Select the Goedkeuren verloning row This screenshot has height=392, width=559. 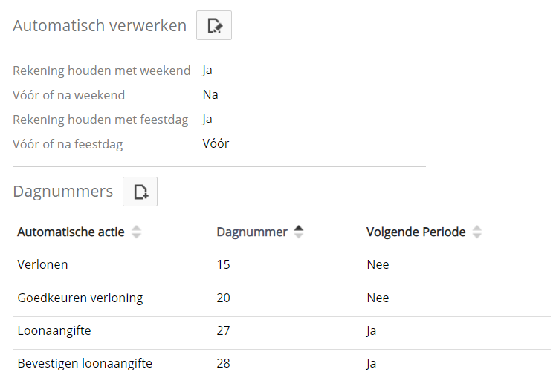click(x=80, y=298)
